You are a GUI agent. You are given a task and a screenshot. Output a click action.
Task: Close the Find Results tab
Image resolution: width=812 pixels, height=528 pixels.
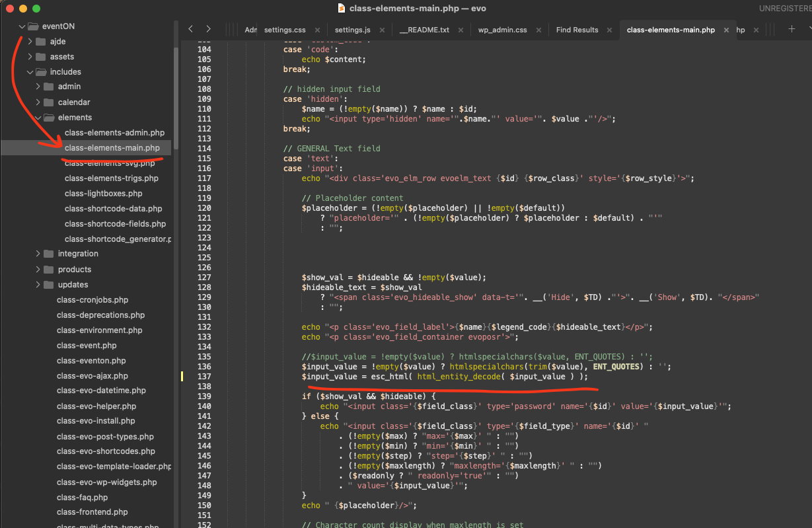[x=610, y=30]
